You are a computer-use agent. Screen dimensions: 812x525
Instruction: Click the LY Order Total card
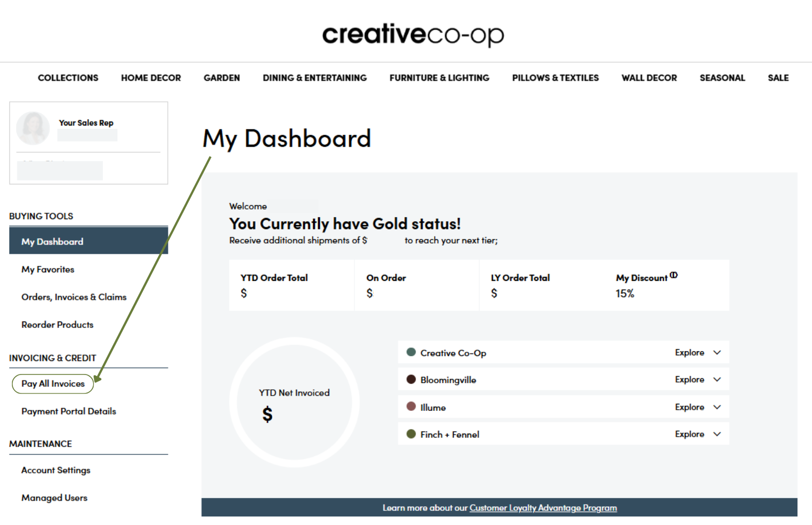pos(541,285)
